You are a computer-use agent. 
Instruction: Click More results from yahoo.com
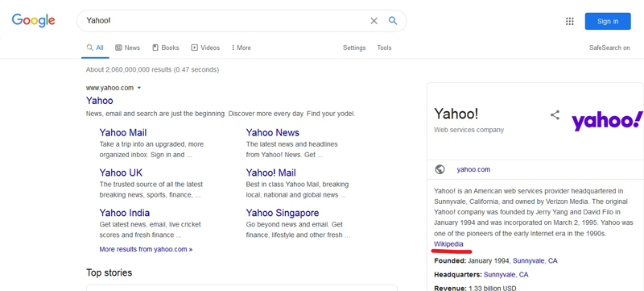pos(146,249)
